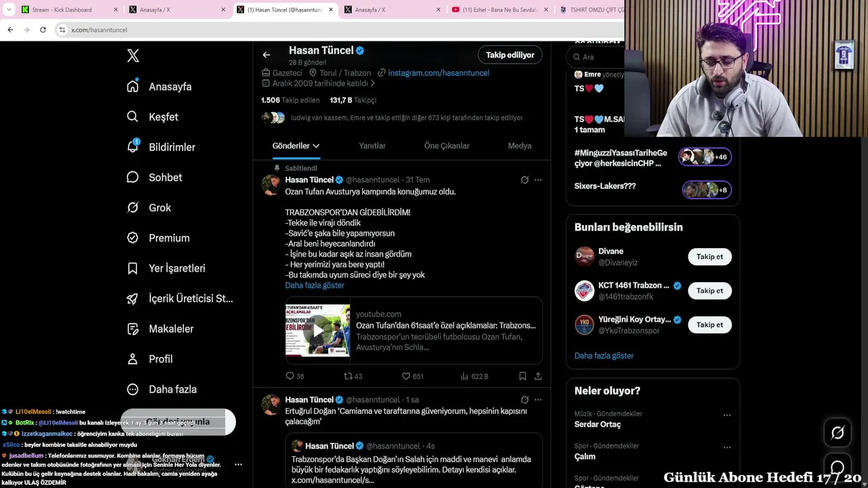
Task: Close the Ezhel YouTube tab
Action: point(545,9)
